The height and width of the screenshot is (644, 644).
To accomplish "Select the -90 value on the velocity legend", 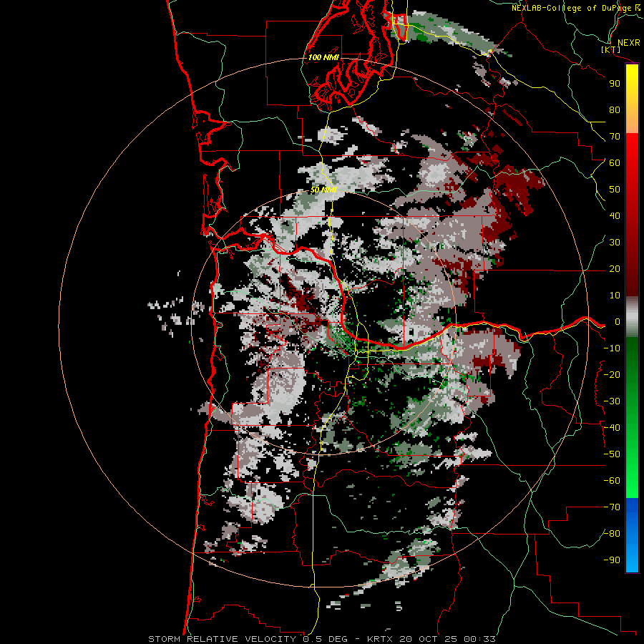I will [612, 560].
